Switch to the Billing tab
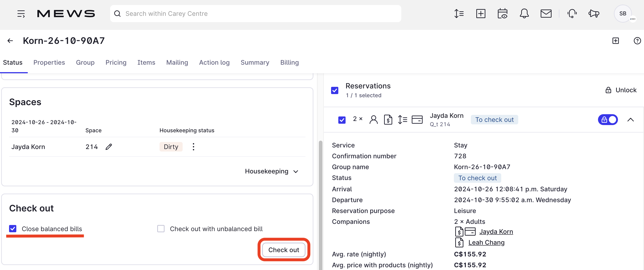This screenshot has height=270, width=644. [289, 63]
